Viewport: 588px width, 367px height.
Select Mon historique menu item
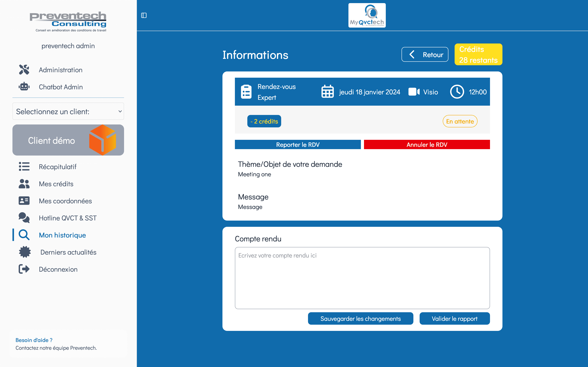(x=62, y=235)
